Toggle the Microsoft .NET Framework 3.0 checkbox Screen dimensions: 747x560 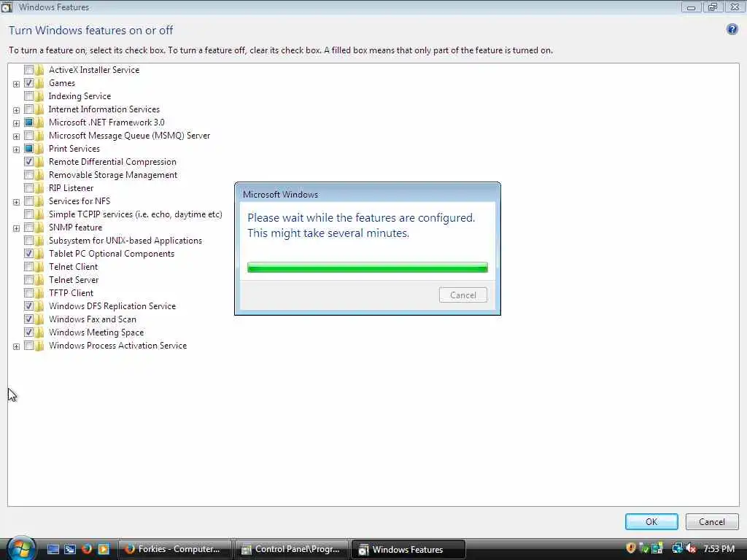pyautogui.click(x=28, y=122)
